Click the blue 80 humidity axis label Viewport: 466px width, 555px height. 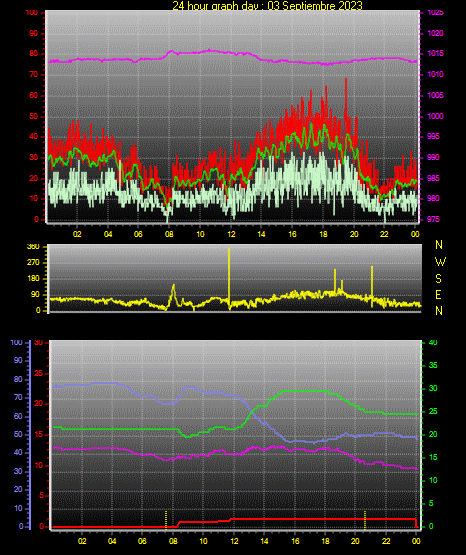(x=18, y=379)
